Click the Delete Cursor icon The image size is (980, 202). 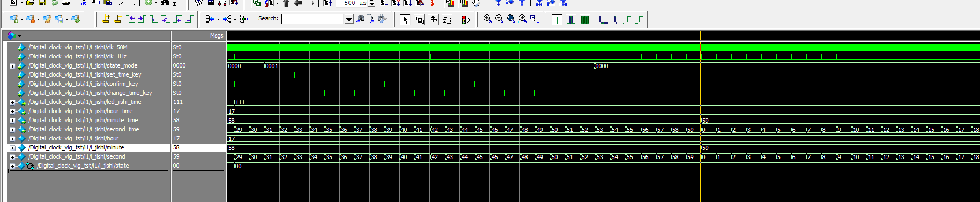(118, 19)
